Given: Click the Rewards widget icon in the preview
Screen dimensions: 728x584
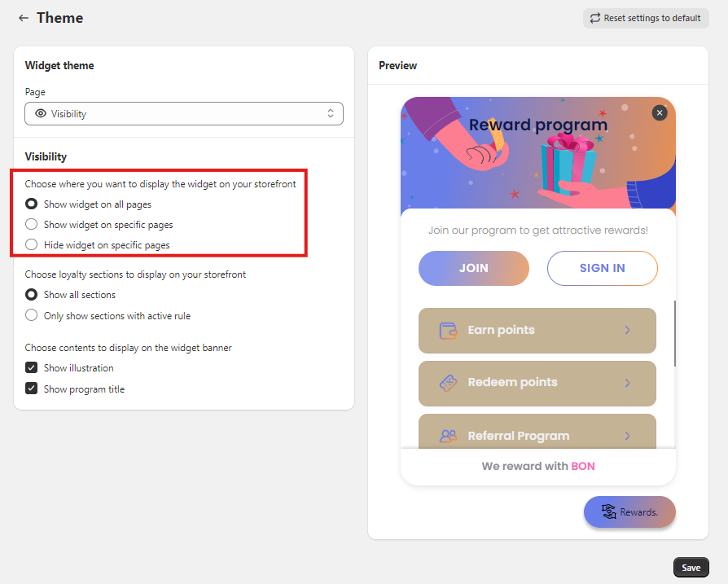Looking at the screenshot, I should click(x=609, y=512).
